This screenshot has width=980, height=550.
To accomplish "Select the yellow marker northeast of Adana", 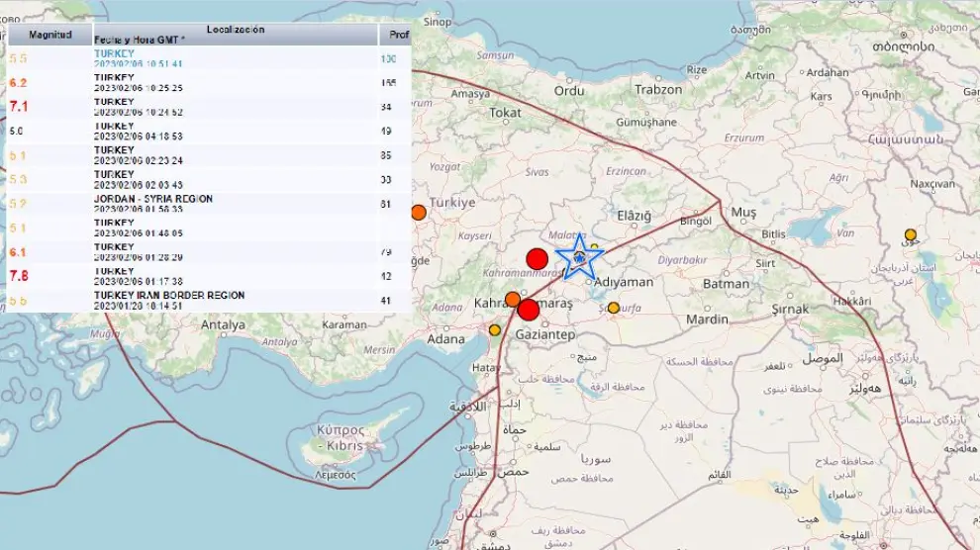I will pyautogui.click(x=495, y=329).
